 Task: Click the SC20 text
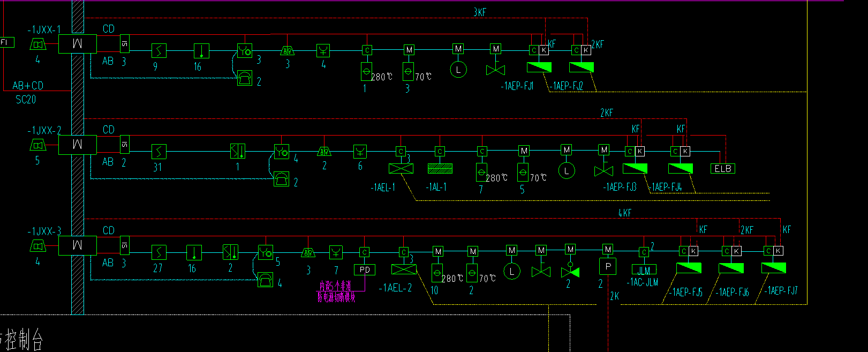[26, 100]
